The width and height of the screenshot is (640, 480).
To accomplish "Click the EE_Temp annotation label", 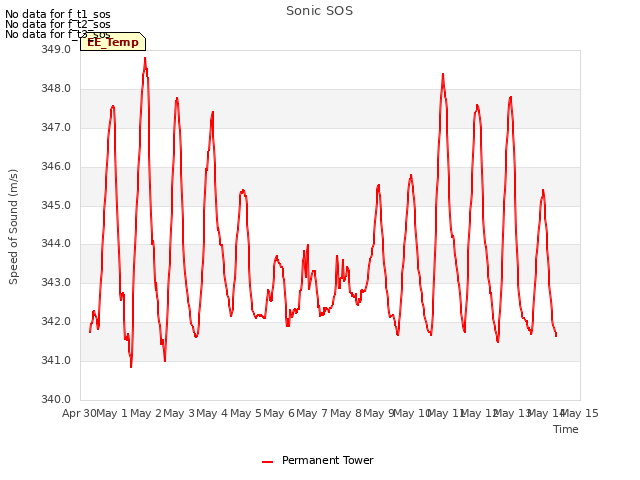I will point(113,42).
